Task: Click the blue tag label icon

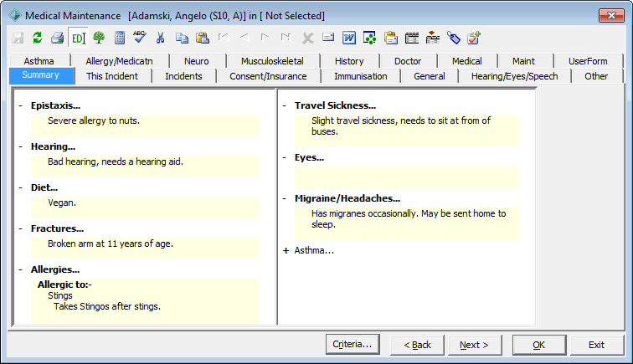Action: click(453, 38)
